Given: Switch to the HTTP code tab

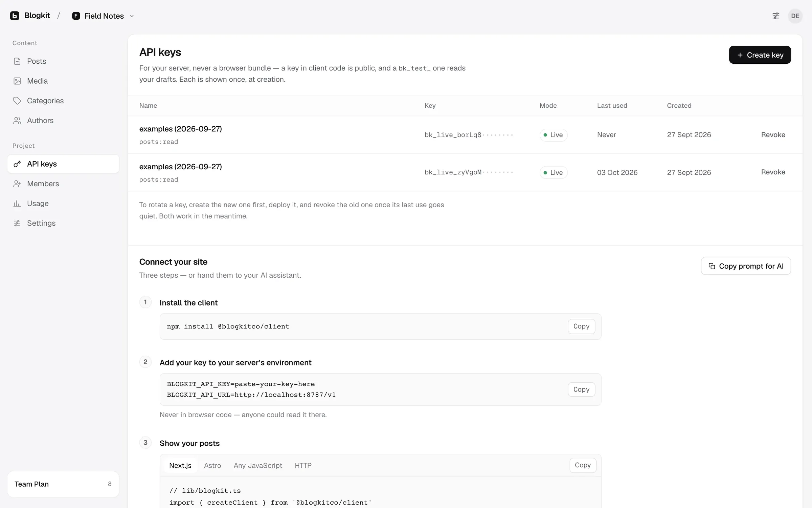Looking at the screenshot, I should pos(303,465).
